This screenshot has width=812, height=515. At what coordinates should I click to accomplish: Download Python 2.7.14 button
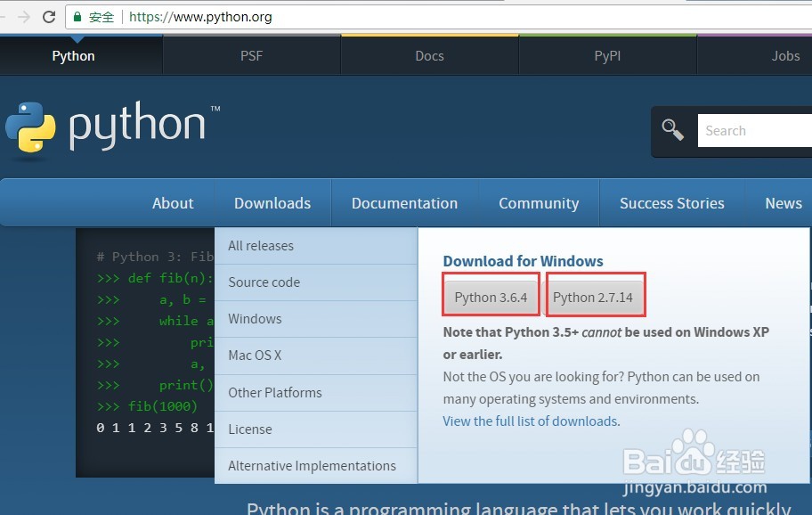[x=593, y=298]
